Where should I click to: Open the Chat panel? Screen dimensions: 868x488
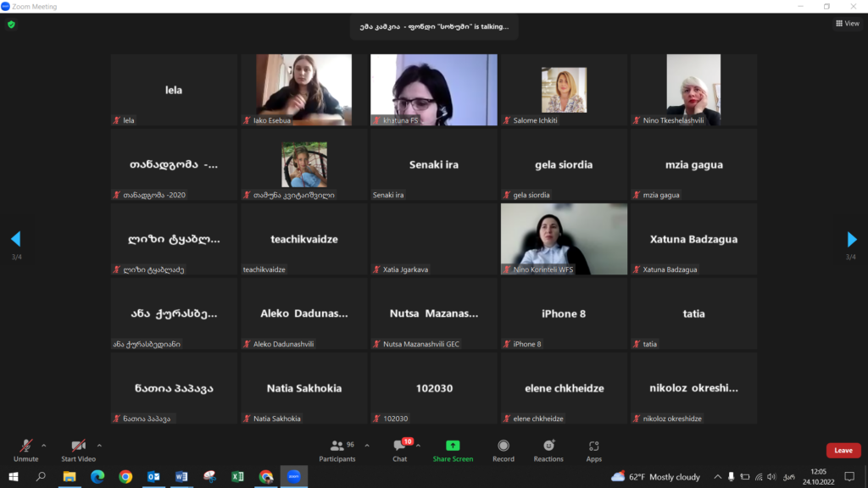[x=400, y=449]
